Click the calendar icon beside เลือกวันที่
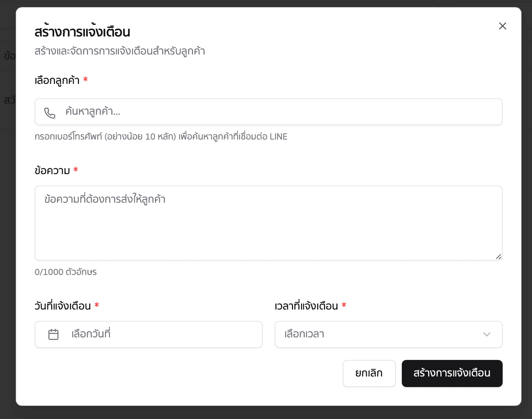This screenshot has width=532, height=419. (x=53, y=334)
